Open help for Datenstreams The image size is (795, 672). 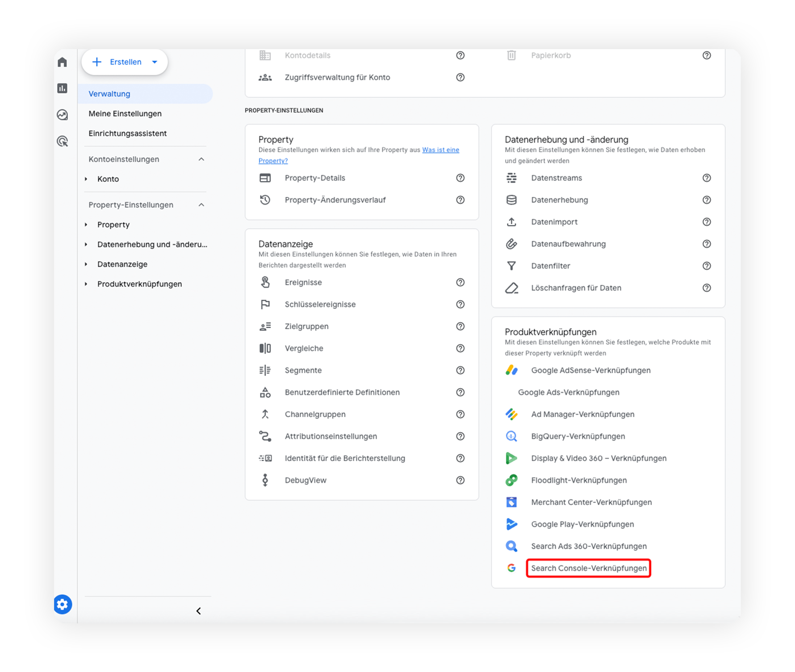(707, 178)
